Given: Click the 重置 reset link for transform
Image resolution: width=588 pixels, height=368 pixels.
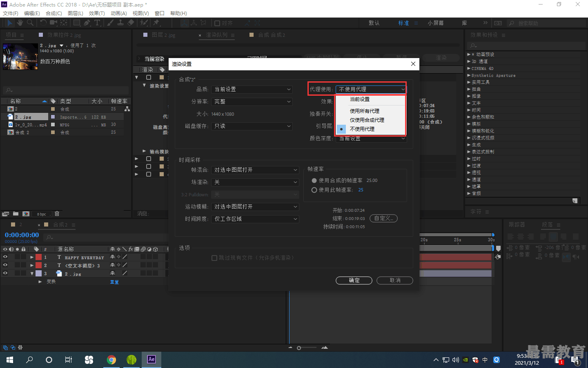Looking at the screenshot, I should coord(114,282).
